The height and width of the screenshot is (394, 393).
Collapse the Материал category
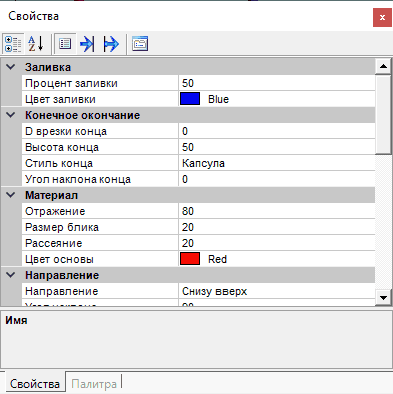[11, 195]
